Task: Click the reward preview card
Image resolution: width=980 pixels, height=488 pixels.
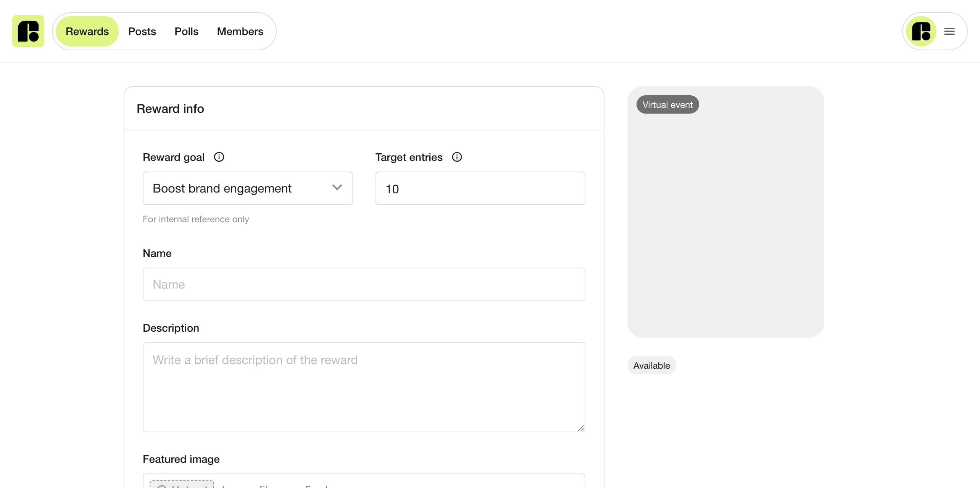Action: (x=725, y=212)
